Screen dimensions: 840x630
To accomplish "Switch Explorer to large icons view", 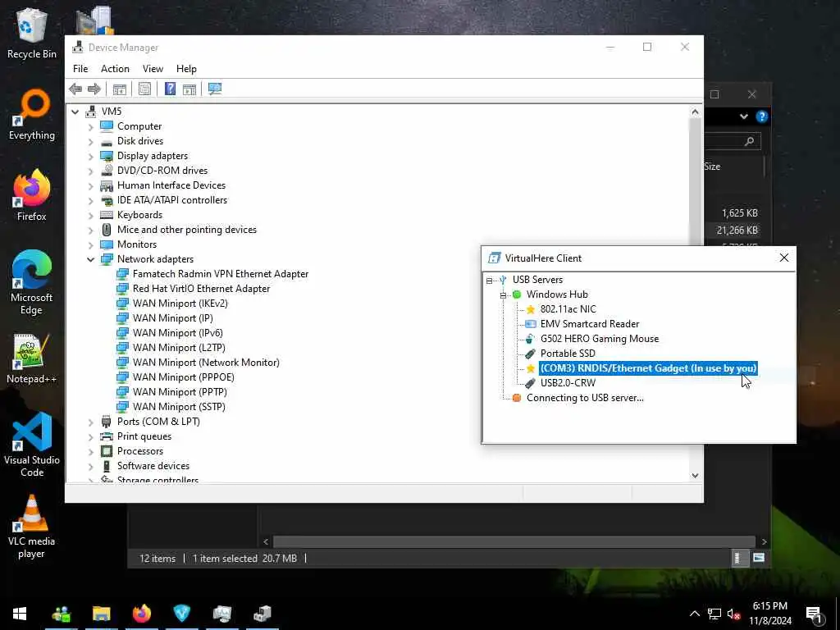I will pyautogui.click(x=759, y=558).
